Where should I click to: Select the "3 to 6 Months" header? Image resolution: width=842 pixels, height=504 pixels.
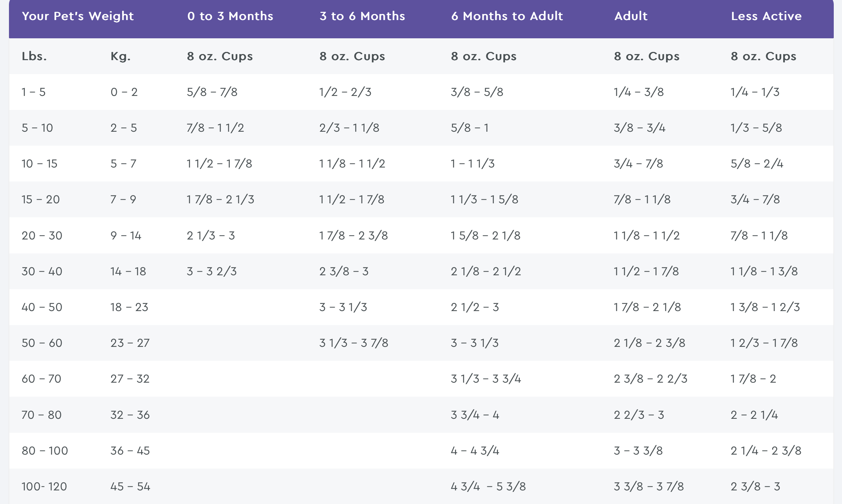[x=362, y=16]
